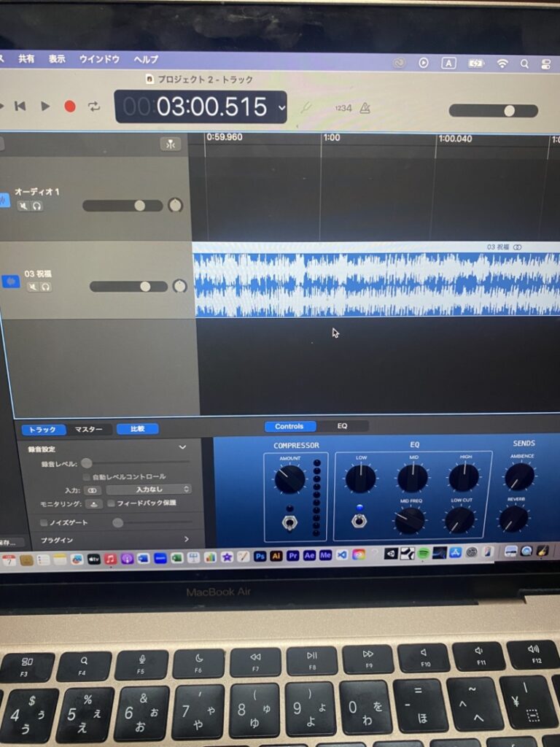The width and height of the screenshot is (560, 747).
Task: Select the マスター tab
Action: tap(89, 429)
